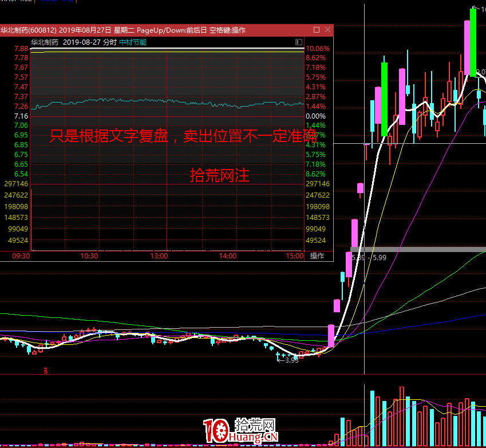
Task: Select the 09:30 time axis label
Action: click(21, 256)
